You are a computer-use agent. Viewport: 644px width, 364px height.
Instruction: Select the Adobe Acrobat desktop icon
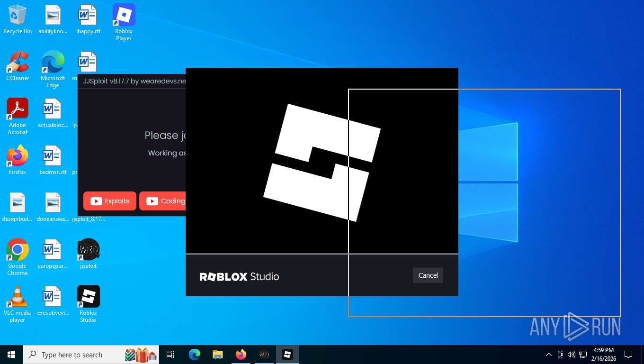tap(18, 117)
